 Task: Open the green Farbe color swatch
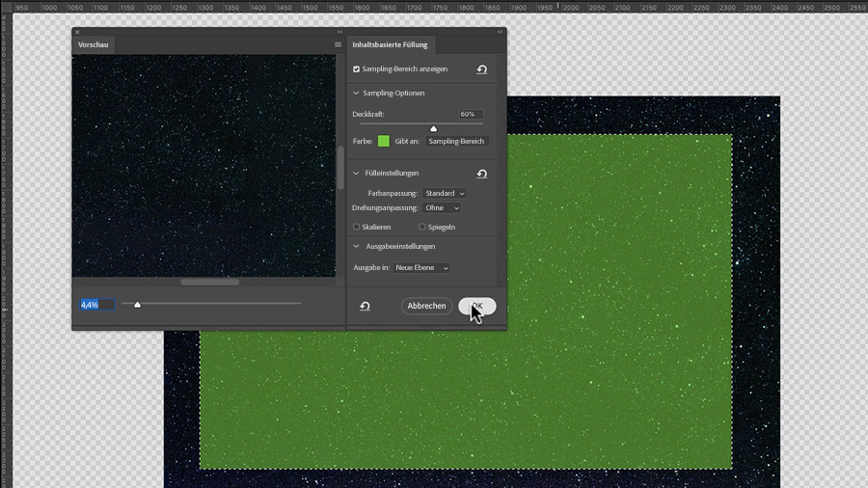(x=383, y=141)
